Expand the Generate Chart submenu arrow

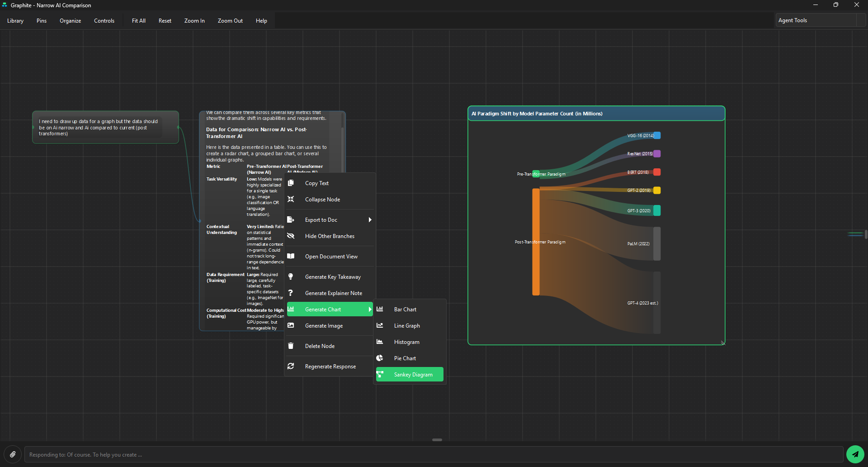[370, 309]
